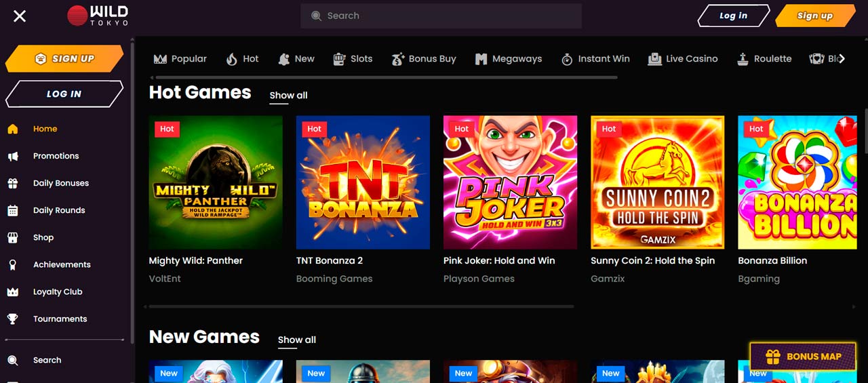This screenshot has width=868, height=383.
Task: Close the sidebar with the X icon
Action: pos(20,16)
